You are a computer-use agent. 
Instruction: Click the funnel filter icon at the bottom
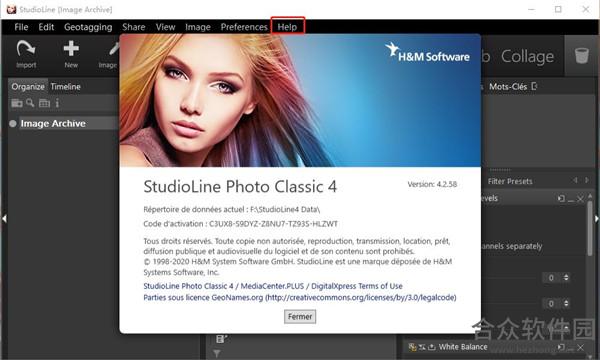click(217, 353)
